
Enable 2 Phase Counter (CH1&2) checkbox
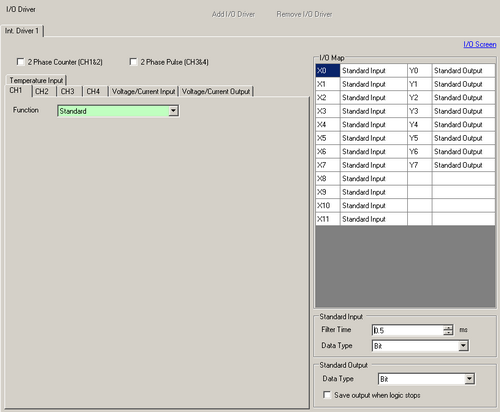[21, 62]
